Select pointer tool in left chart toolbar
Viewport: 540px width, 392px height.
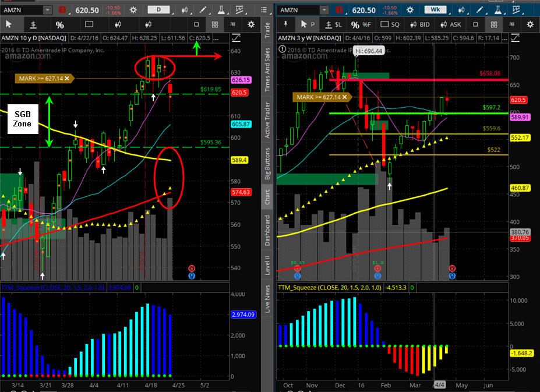pos(9,24)
